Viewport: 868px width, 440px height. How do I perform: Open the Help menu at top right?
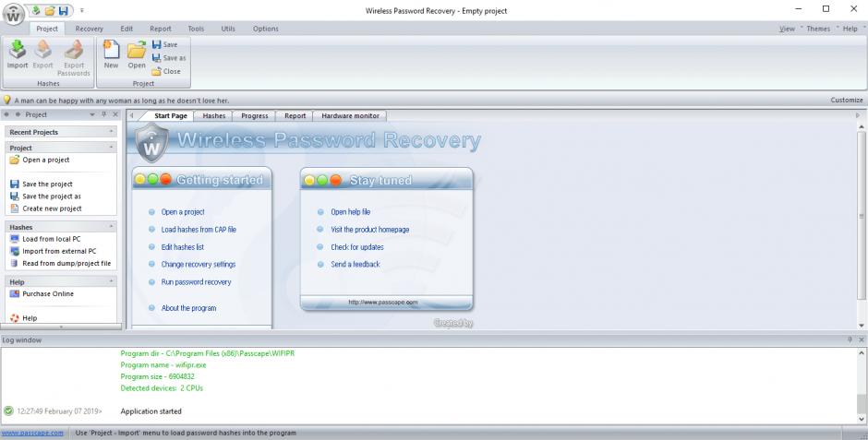point(850,29)
